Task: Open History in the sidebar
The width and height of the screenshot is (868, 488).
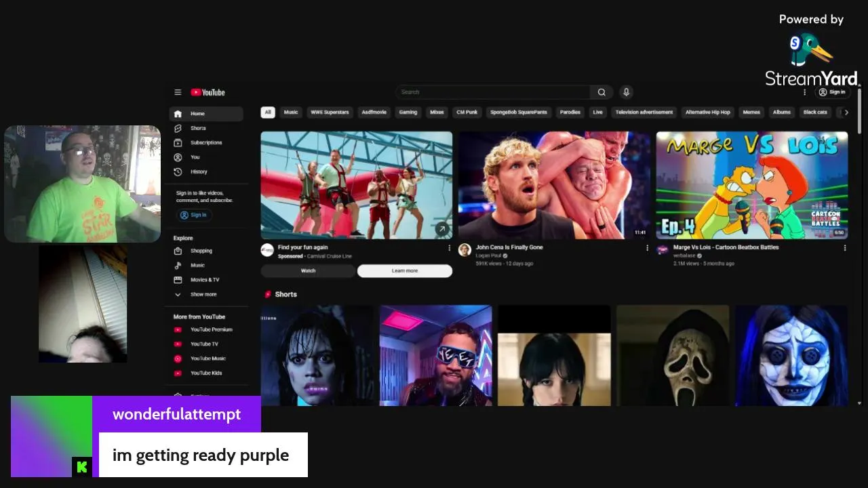Action: (x=206, y=172)
